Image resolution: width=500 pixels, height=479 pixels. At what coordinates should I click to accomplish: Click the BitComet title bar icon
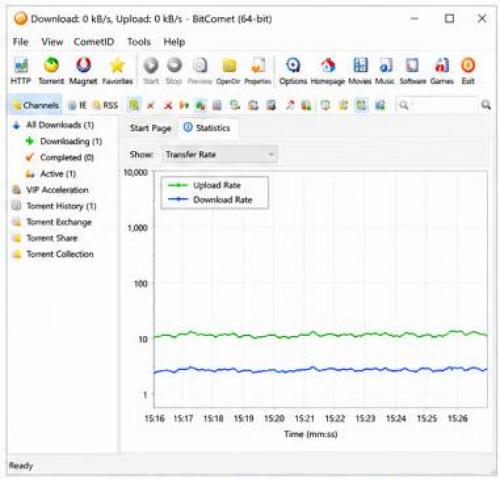[20, 18]
